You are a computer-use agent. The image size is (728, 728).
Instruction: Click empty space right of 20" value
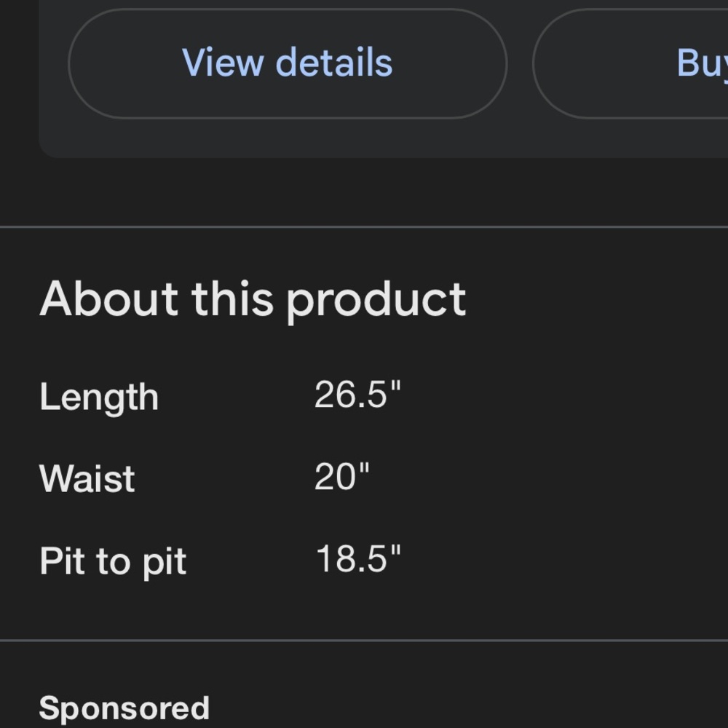(x=548, y=477)
